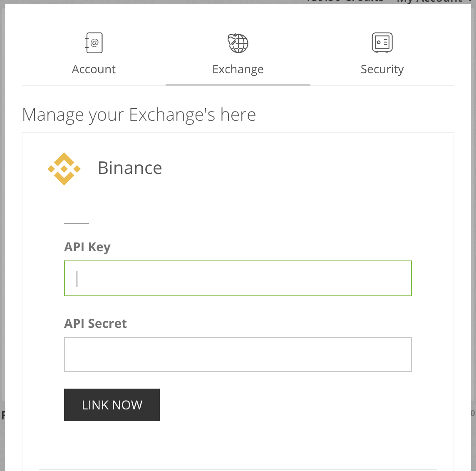This screenshot has height=471, width=476.
Task: Click the API Secret label
Action: (95, 324)
